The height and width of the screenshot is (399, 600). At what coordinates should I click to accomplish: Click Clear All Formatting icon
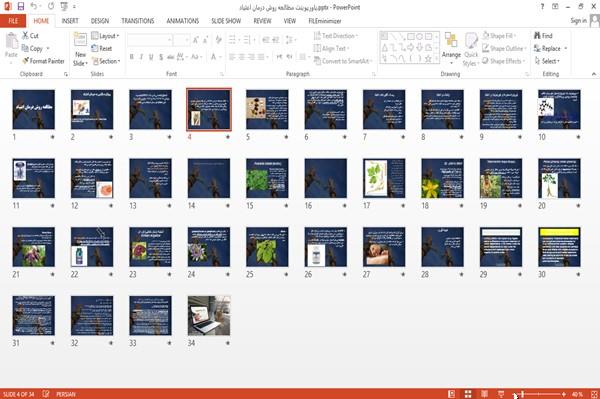[218, 40]
